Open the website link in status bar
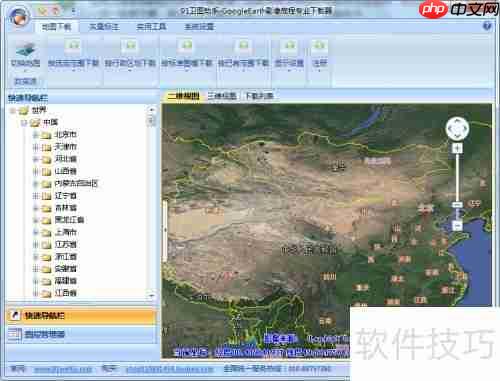Screen dimensions: 500x381 pos(63,369)
